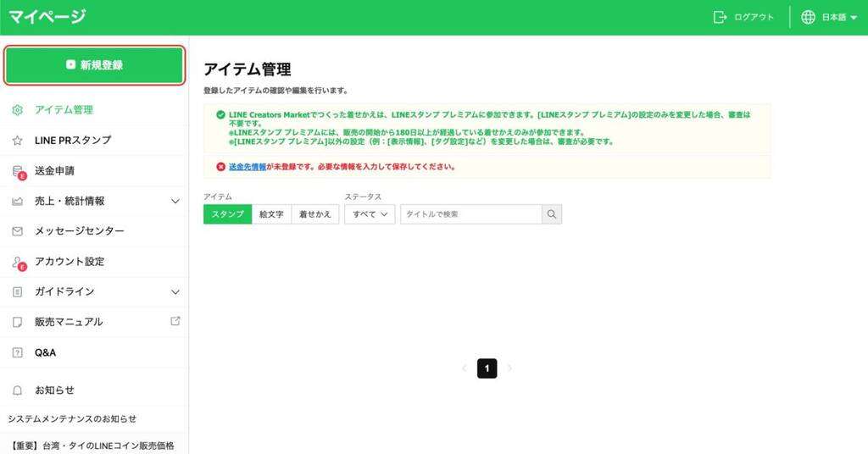Click the 新規登録 button
The image size is (868, 454).
(x=94, y=65)
